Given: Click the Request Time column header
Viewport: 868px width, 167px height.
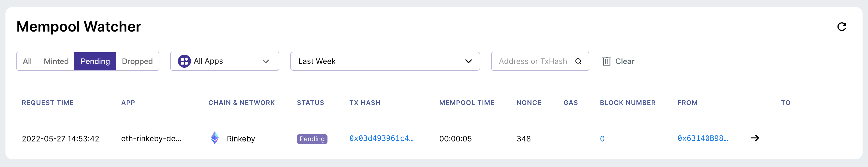Looking at the screenshot, I should tap(48, 103).
